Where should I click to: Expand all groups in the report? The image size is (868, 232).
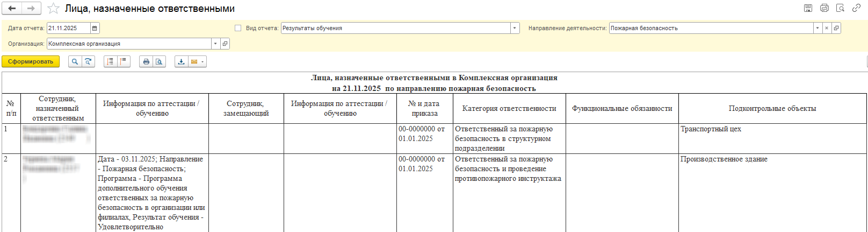point(110,62)
